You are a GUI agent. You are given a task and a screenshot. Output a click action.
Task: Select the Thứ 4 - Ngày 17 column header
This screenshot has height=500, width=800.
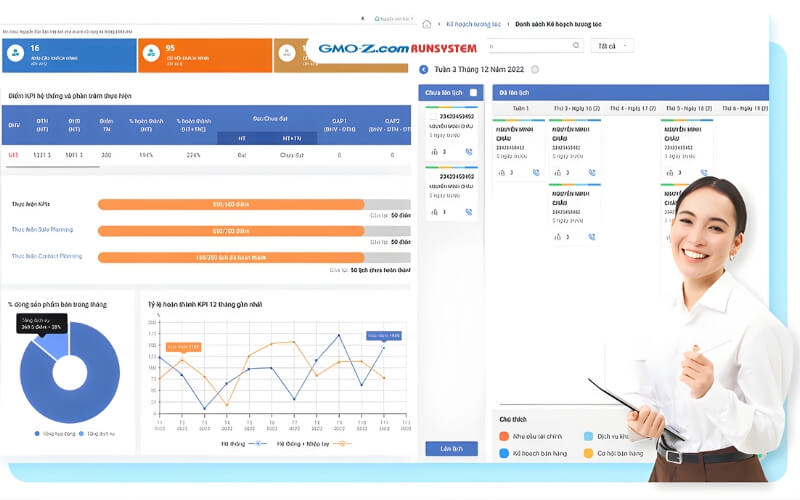click(x=633, y=108)
